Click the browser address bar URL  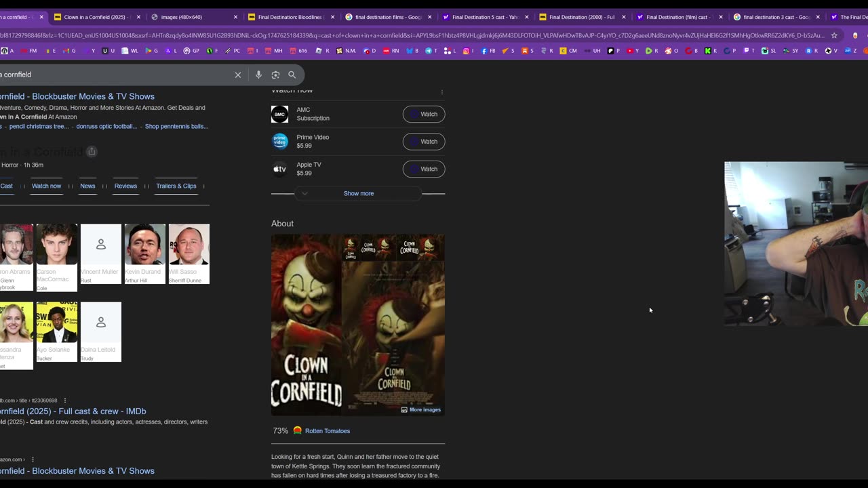pyautogui.click(x=412, y=35)
